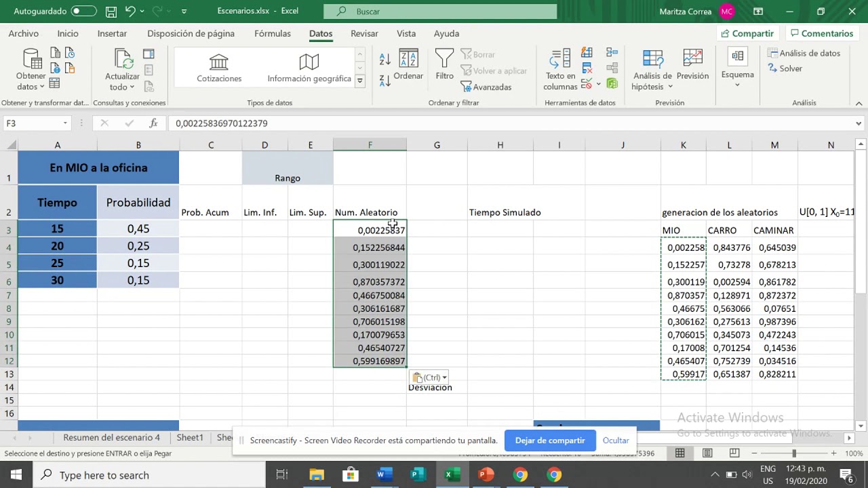Select the Cotizaciones data type

(x=219, y=68)
